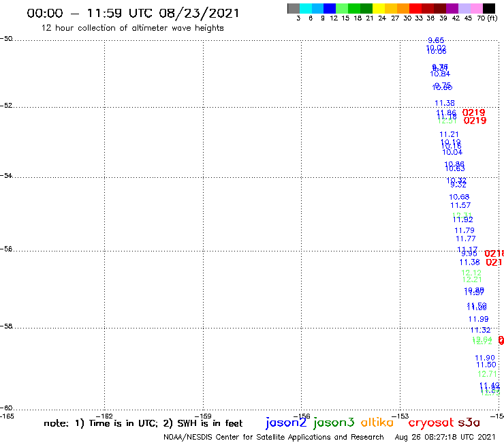
Task: Select the blue 12 ft legend color
Action: (330, 8)
